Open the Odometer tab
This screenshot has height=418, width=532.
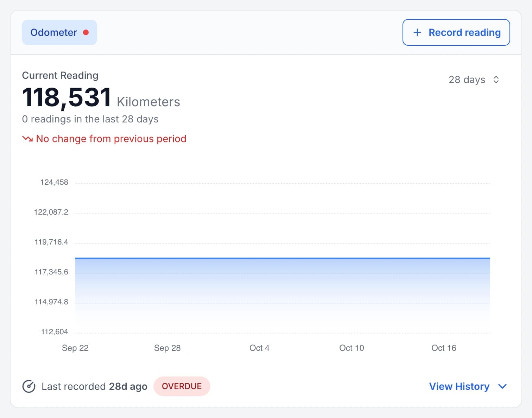point(59,32)
